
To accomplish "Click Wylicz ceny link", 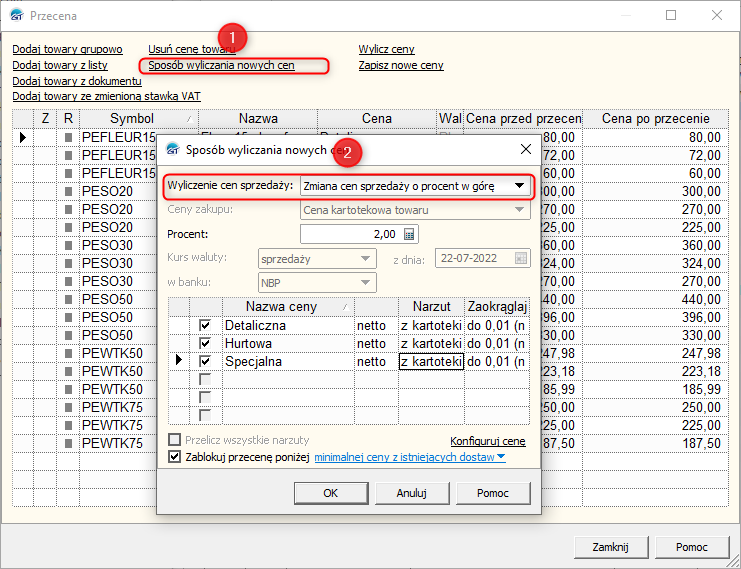I will pyautogui.click(x=386, y=49).
